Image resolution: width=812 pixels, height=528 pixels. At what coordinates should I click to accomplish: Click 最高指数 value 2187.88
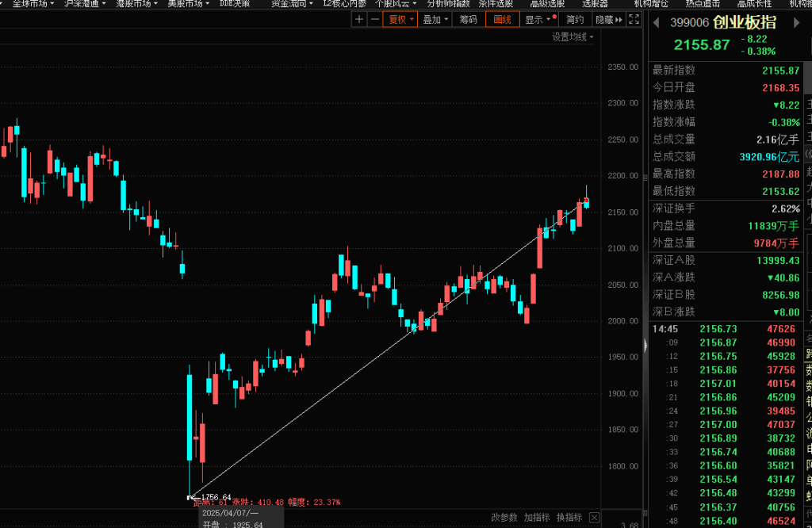[x=780, y=174]
